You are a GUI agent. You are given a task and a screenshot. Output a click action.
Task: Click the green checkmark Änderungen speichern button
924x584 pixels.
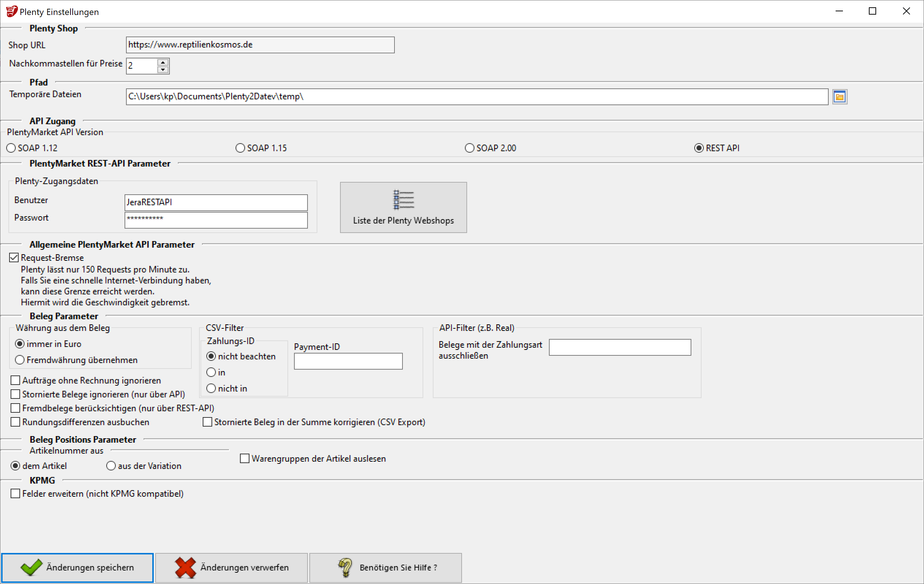77,567
